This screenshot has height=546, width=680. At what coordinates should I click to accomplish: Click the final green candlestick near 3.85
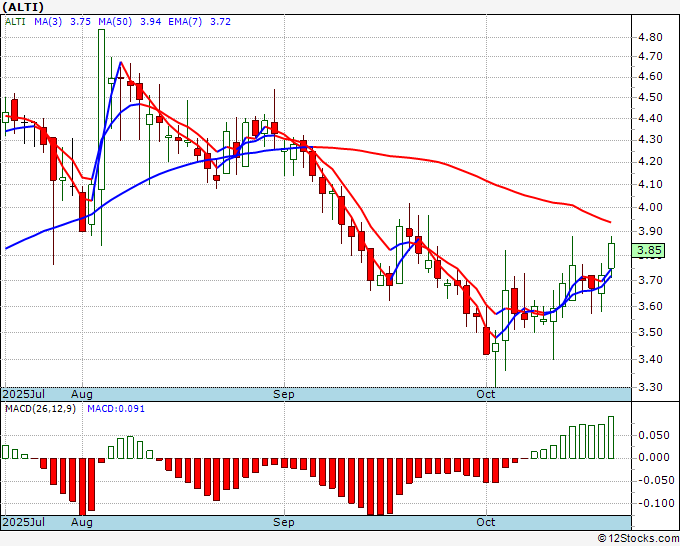(611, 256)
